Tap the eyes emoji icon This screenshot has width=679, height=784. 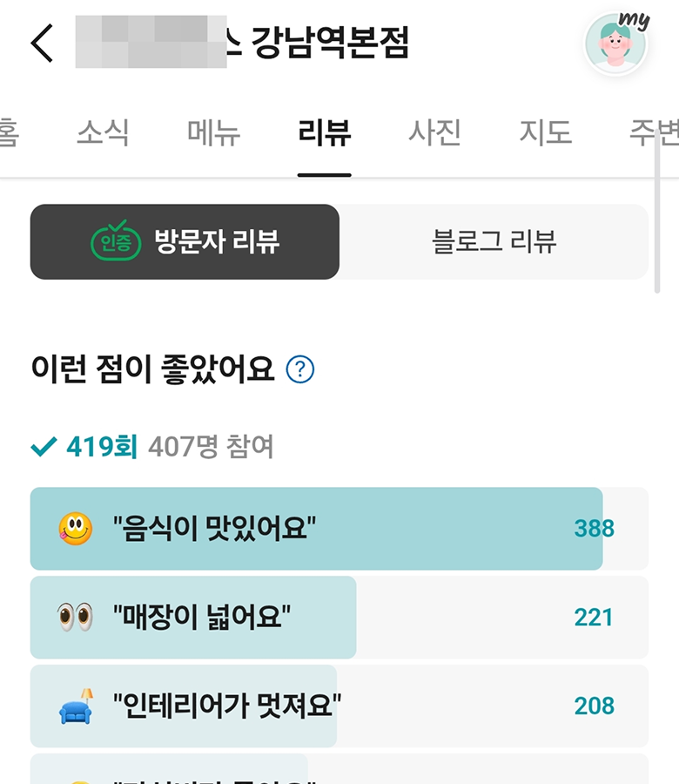pos(76,618)
